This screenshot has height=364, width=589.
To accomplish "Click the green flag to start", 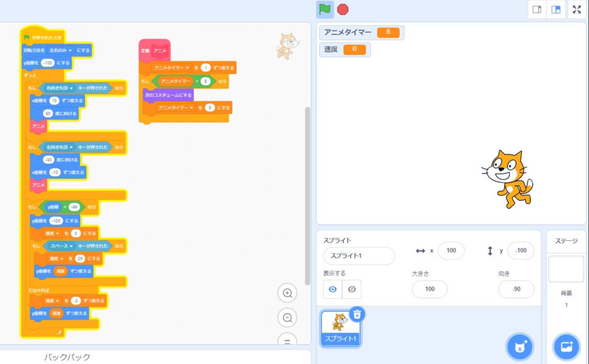I will pyautogui.click(x=325, y=9).
